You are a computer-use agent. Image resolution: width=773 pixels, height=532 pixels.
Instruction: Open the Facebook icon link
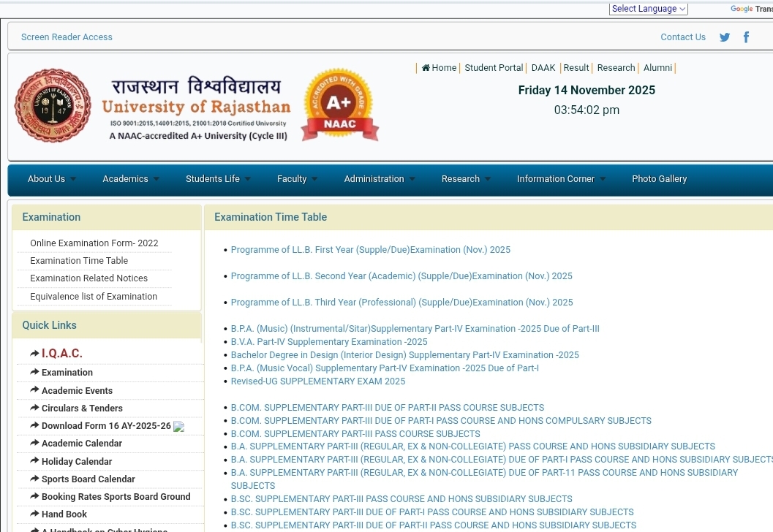[x=746, y=37]
